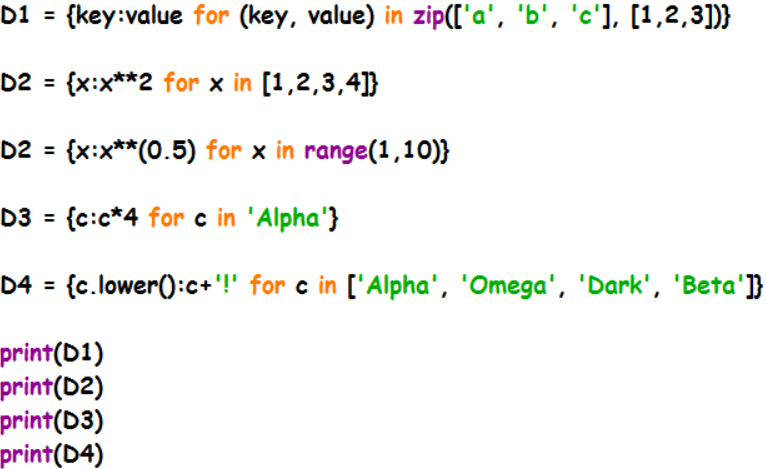The image size is (766, 469).
Task: Click c.lower() in the D4 line
Action: [x=125, y=285]
